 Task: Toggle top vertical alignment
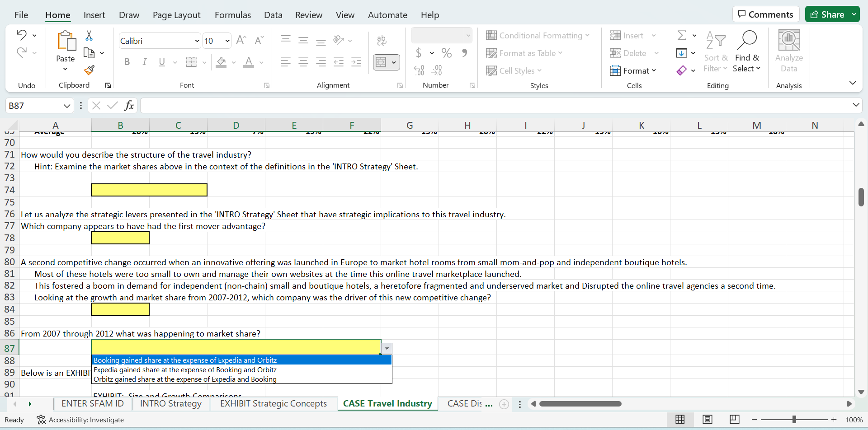click(285, 39)
